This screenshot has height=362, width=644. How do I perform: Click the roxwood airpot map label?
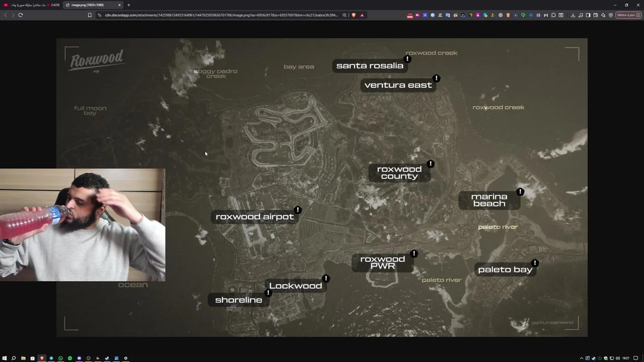(255, 217)
